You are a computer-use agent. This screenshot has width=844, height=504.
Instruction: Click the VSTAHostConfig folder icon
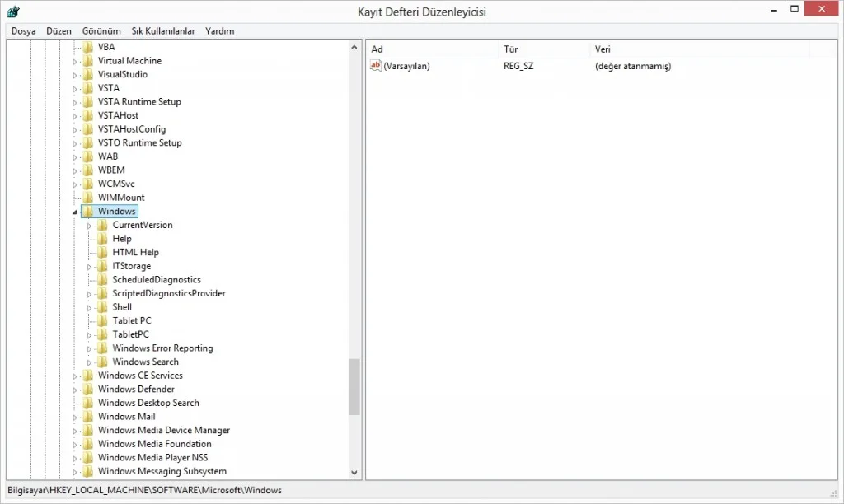[x=87, y=129]
